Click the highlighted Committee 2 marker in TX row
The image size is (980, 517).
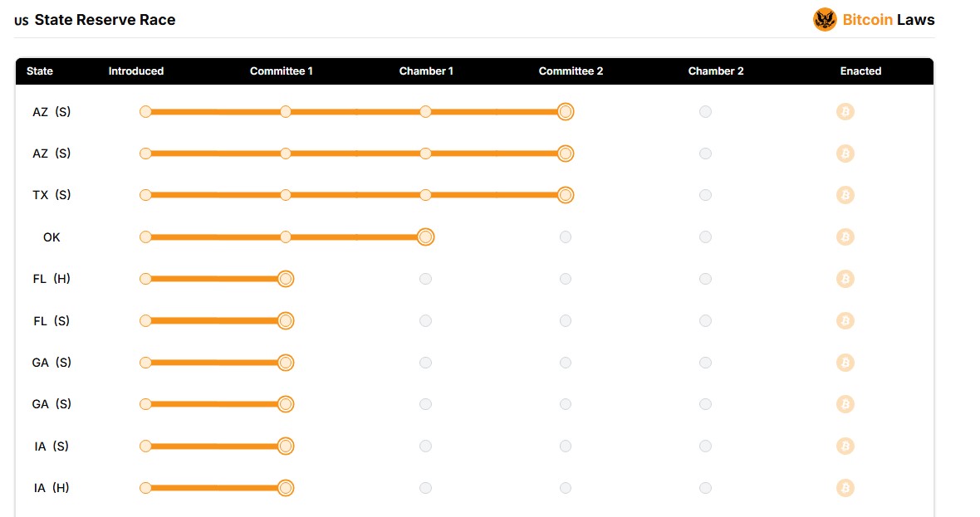tap(565, 195)
